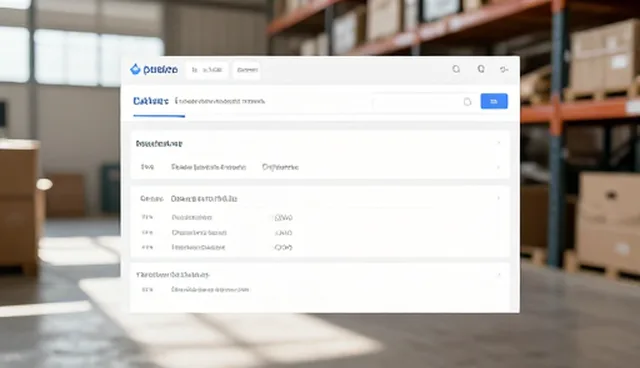Select the last item row in second card
The height and width of the screenshot is (368, 640).
click(320, 247)
